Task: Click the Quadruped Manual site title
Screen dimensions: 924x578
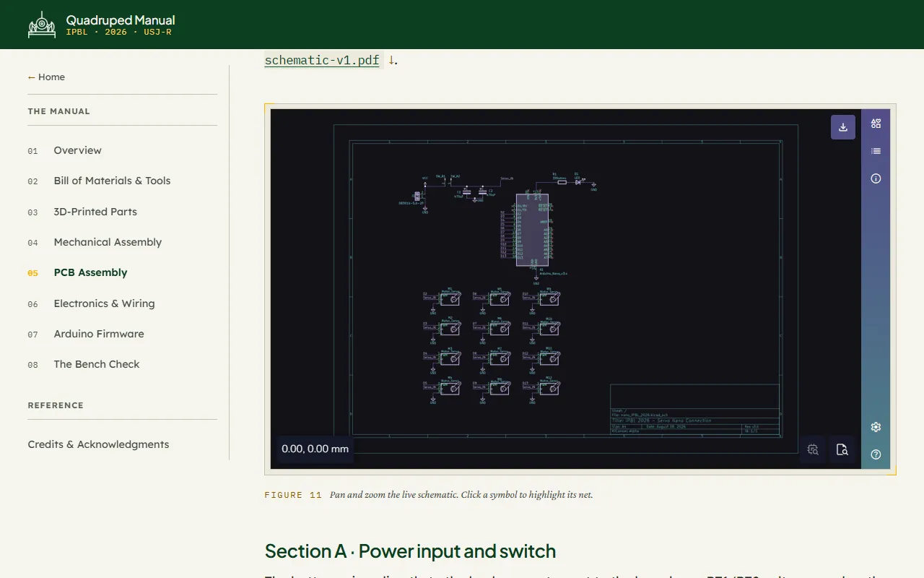Action: tap(121, 20)
